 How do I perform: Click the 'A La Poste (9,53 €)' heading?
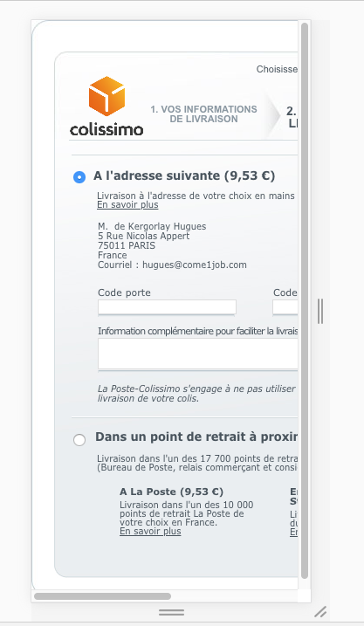172,492
